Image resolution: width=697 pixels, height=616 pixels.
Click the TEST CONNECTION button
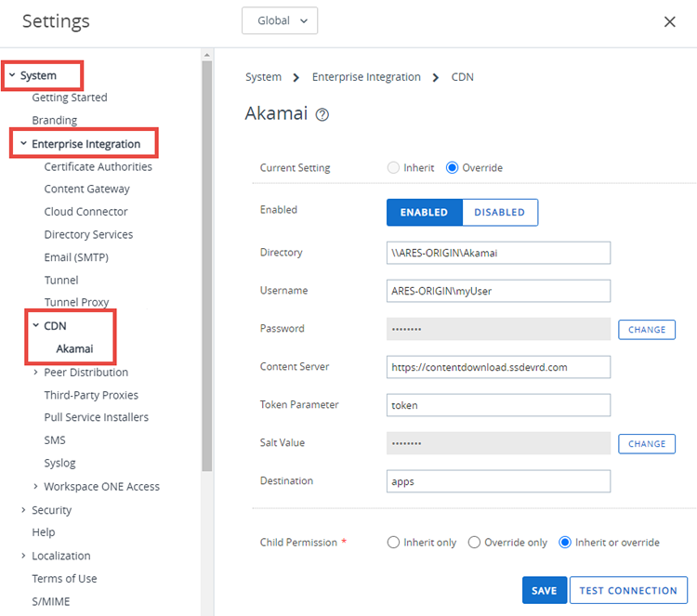[x=628, y=590]
